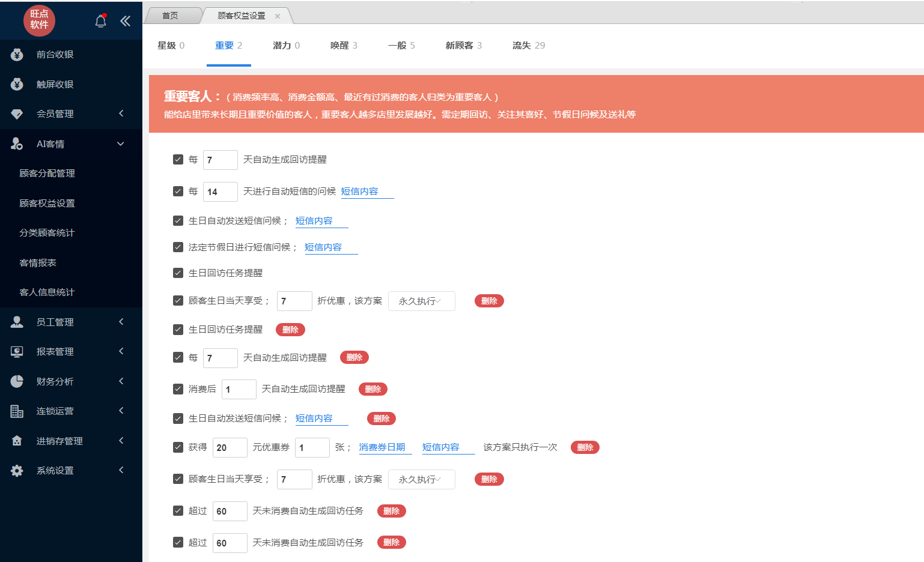The height and width of the screenshot is (562, 924).
Task: Toggle the 生日回访任务提醒 checkbox beside delete button
Action: [x=178, y=329]
